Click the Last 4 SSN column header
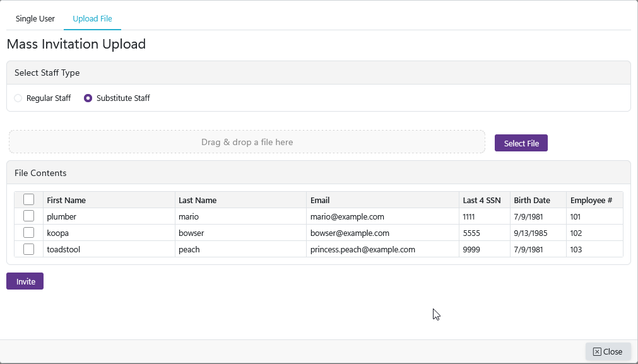This screenshot has height=364, width=638. tap(481, 201)
